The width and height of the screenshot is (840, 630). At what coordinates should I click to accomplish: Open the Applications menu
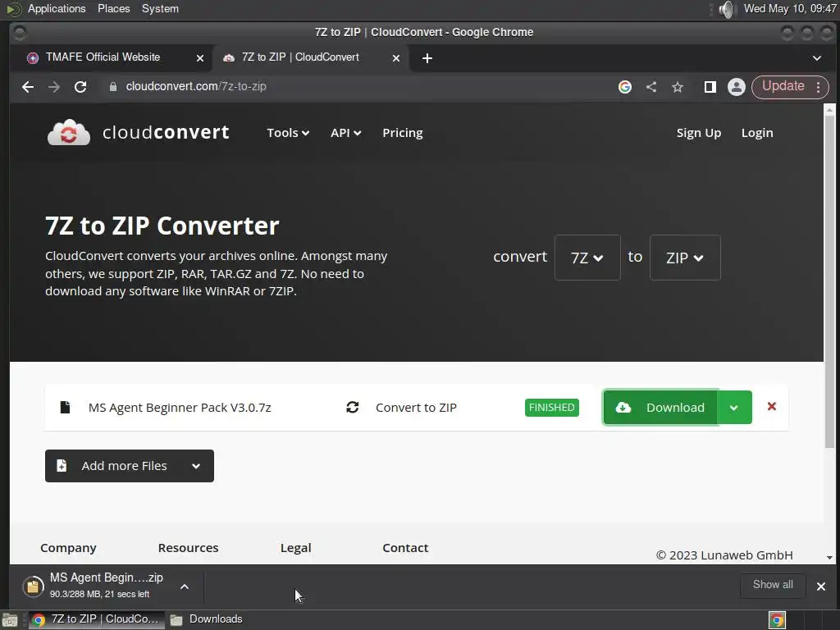point(57,8)
